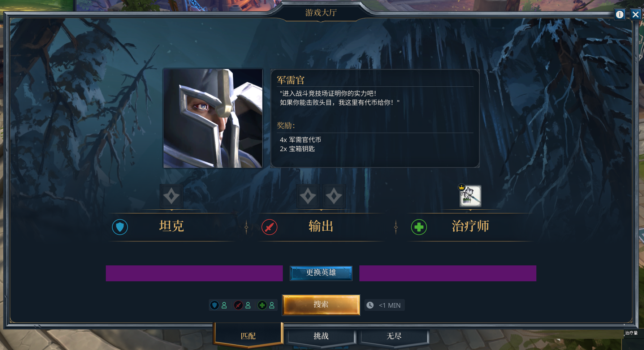644x350 pixels.
Task: Toggle tank role in the queue selector
Action: point(219,305)
